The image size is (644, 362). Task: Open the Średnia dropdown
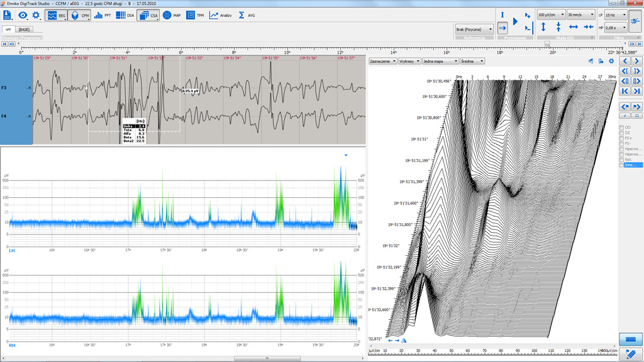(472, 61)
